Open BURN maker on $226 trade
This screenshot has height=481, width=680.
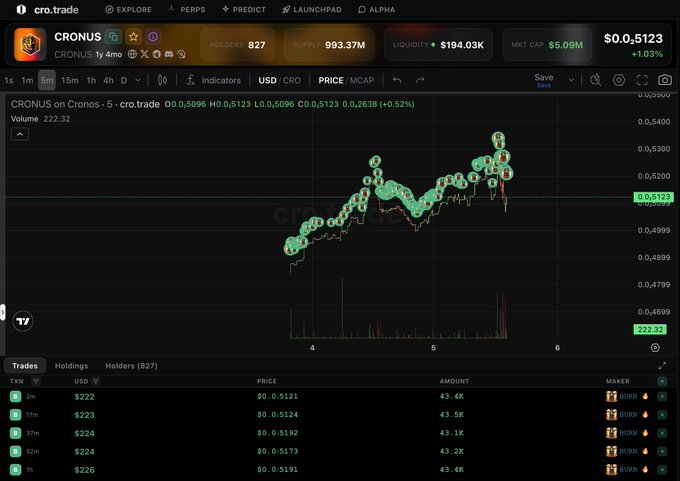coord(627,469)
